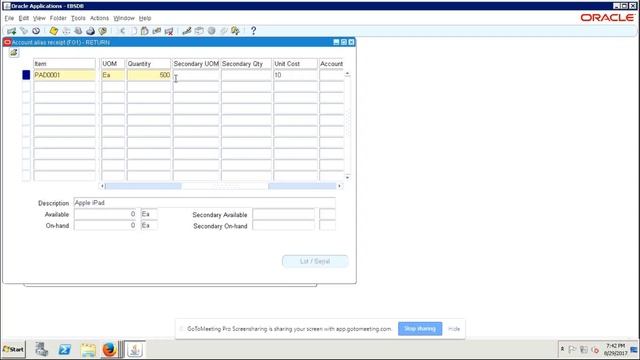Click the UOM field showing Ea
This screenshot has height=360, width=640.
pyautogui.click(x=113, y=75)
